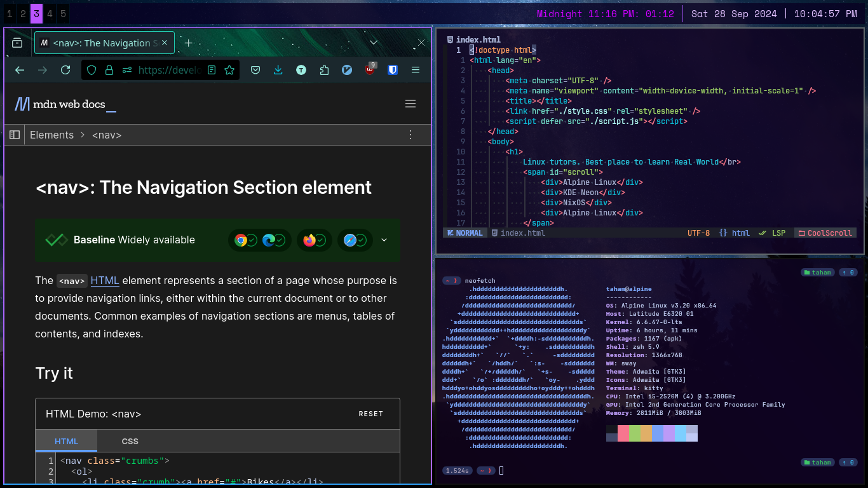Open the extensions puzzle-piece menu
868x488 pixels.
pyautogui.click(x=324, y=70)
